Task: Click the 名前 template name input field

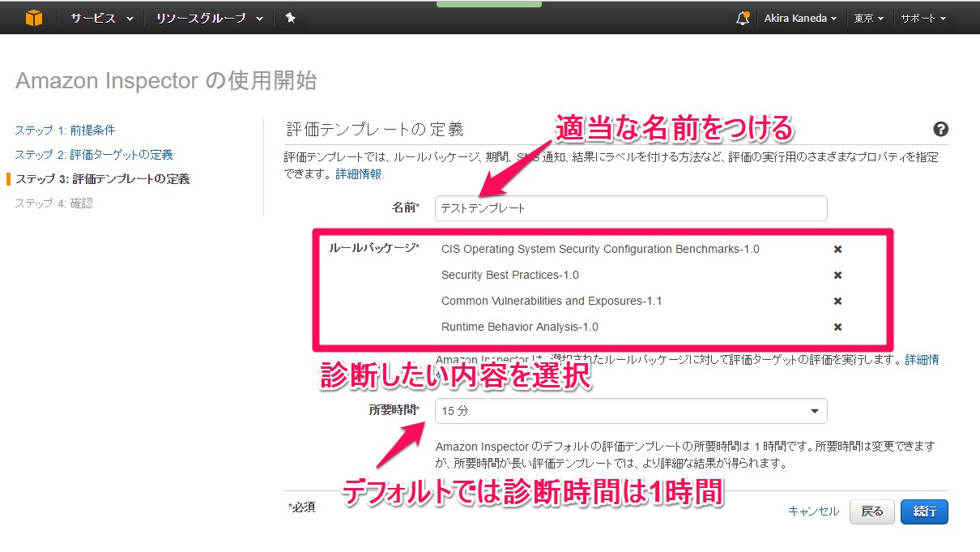Action: [x=631, y=208]
